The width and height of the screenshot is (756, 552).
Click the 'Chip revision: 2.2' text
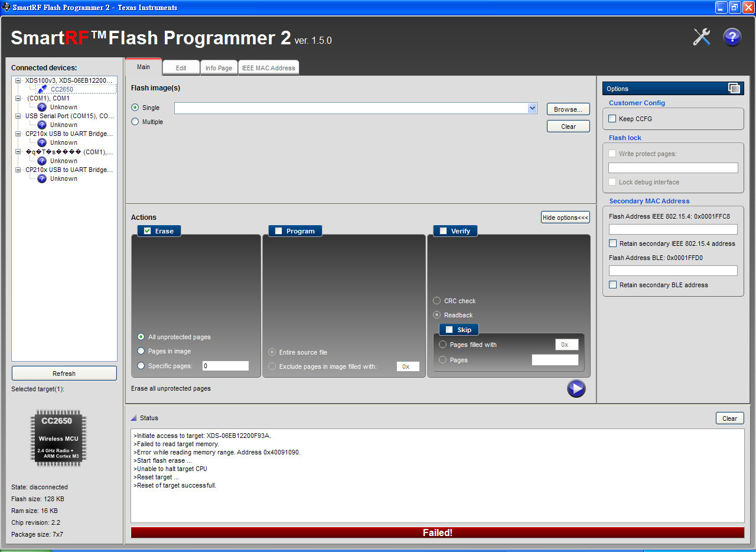[x=35, y=522]
